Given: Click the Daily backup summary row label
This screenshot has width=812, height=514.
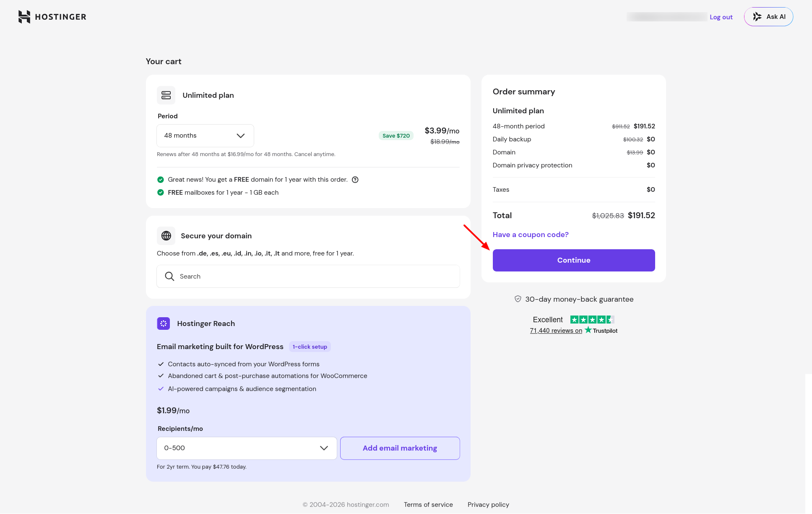Looking at the screenshot, I should [x=512, y=139].
